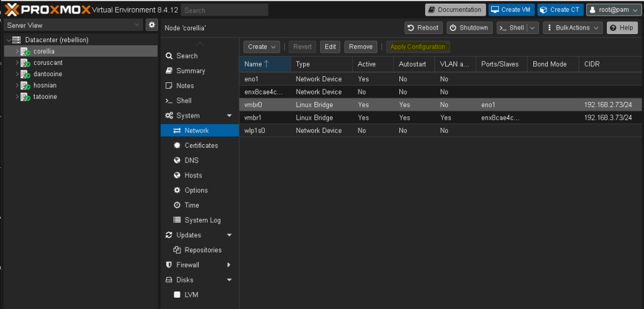Select the Network menu item

(x=199, y=130)
